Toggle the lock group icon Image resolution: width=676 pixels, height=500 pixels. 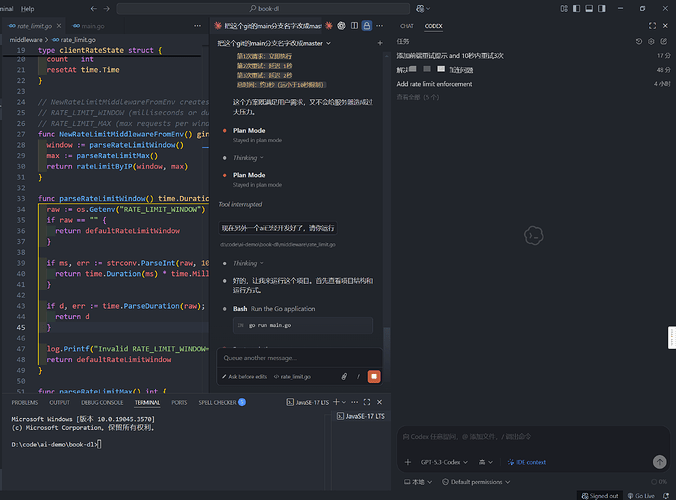pos(367,26)
